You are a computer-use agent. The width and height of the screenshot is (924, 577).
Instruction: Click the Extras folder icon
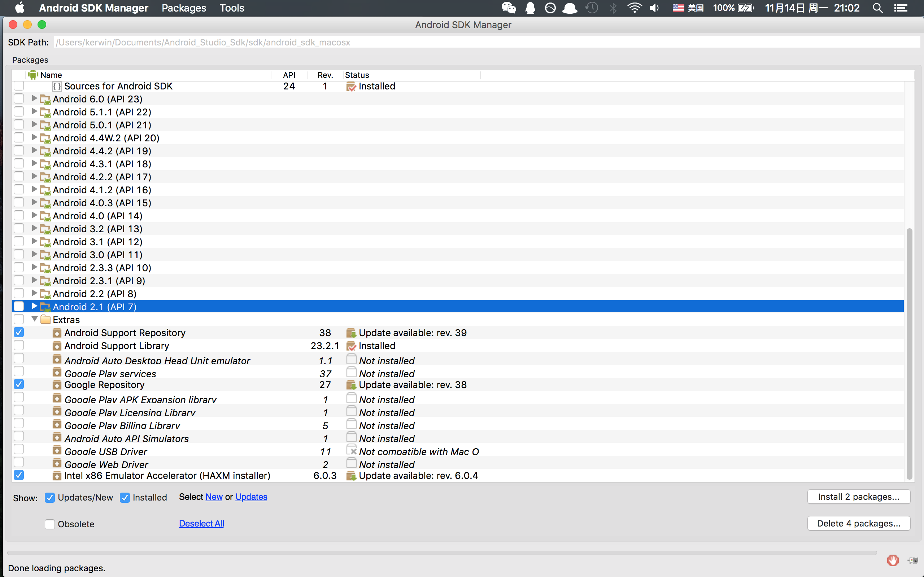pos(45,320)
